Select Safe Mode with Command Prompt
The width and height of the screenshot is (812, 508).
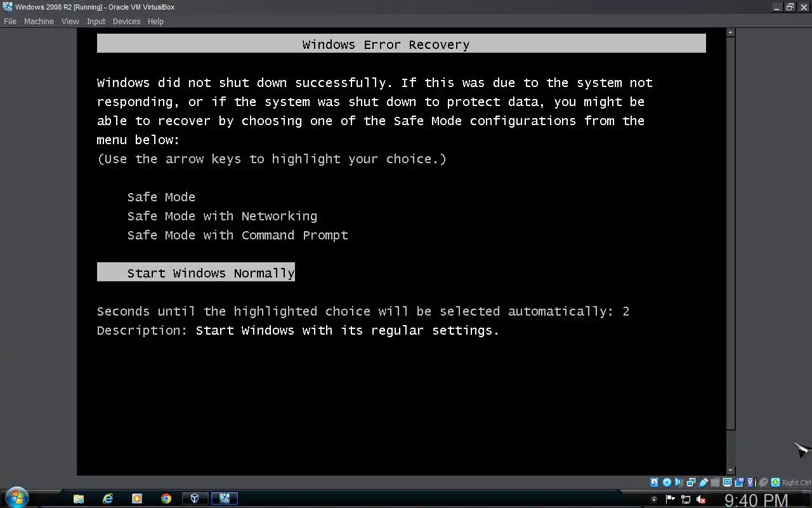click(237, 235)
